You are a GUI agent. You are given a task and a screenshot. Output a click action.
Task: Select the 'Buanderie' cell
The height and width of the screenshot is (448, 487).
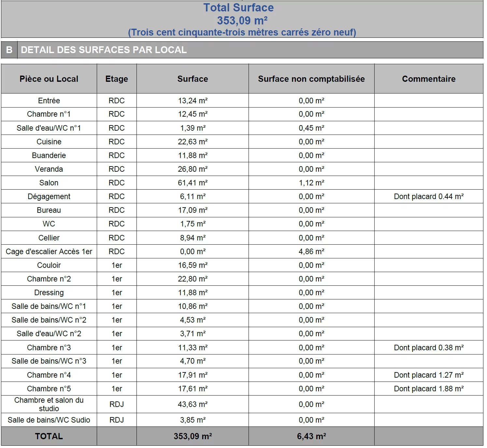(49, 155)
